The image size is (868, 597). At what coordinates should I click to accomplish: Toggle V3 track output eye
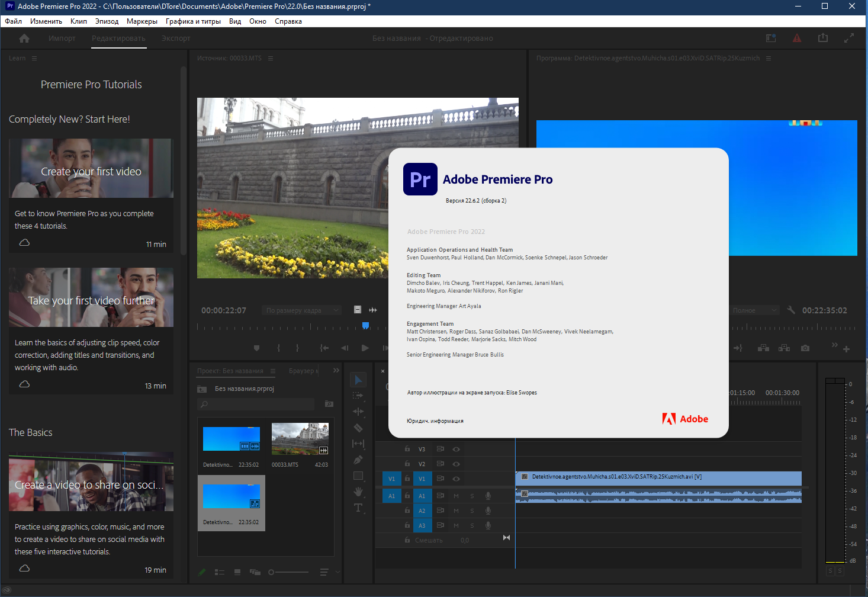pyautogui.click(x=456, y=450)
